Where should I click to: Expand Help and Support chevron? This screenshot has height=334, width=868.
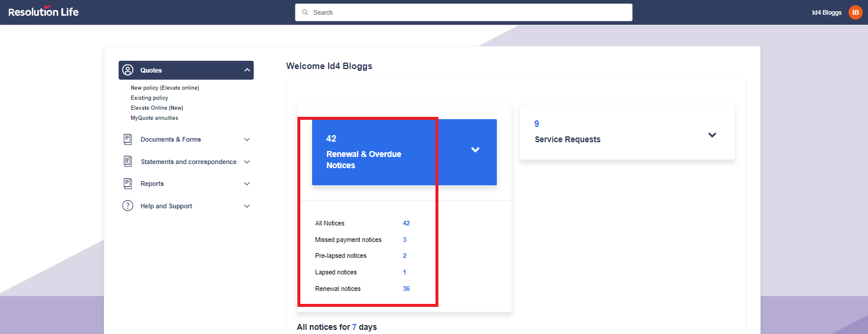click(247, 207)
